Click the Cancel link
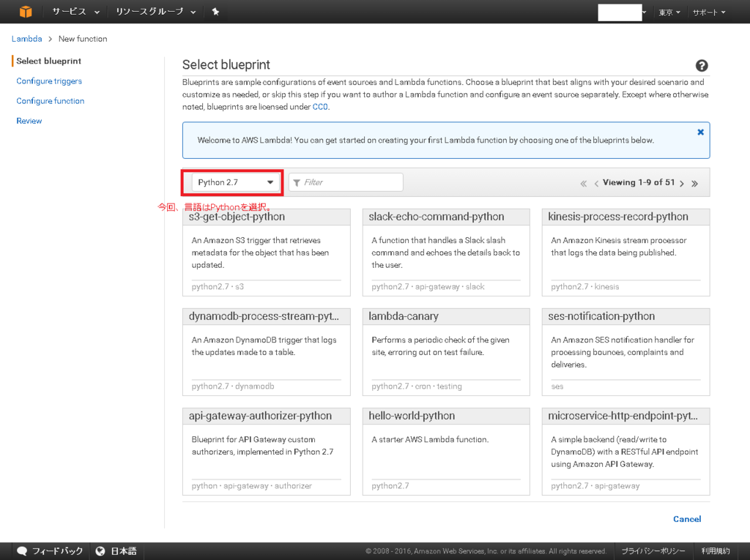750x560 pixels. tap(687, 519)
